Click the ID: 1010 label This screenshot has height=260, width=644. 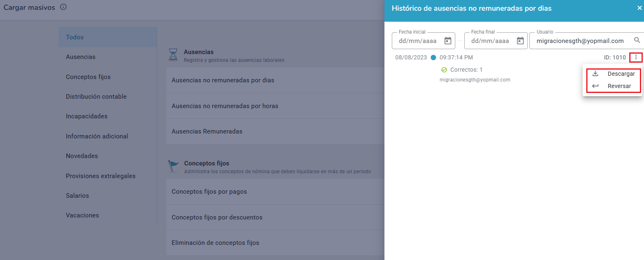(615, 57)
